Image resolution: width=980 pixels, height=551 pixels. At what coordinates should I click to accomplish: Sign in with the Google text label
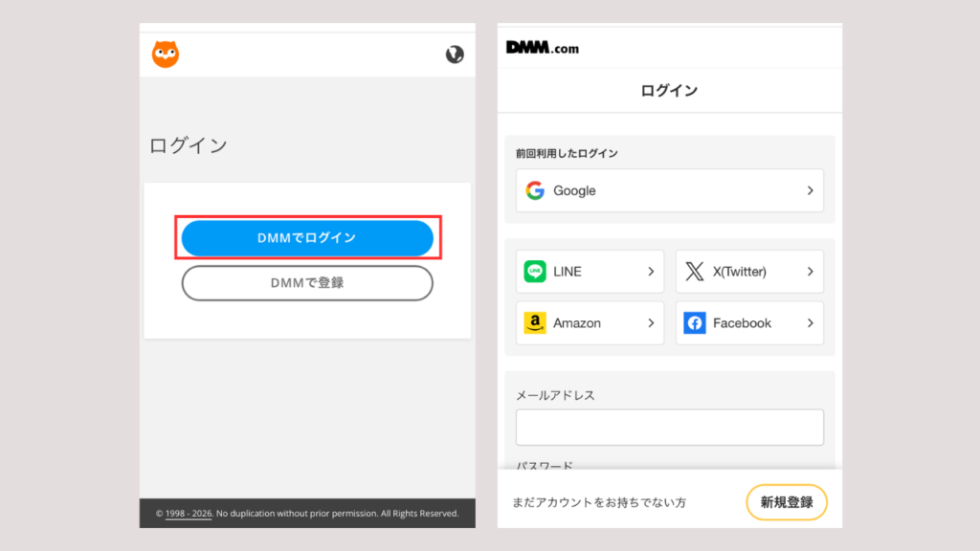[574, 190]
